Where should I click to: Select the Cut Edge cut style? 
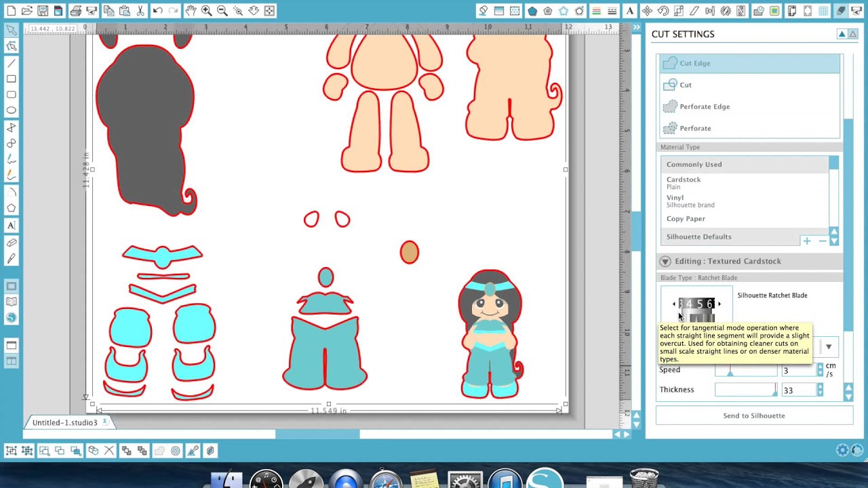(x=750, y=63)
